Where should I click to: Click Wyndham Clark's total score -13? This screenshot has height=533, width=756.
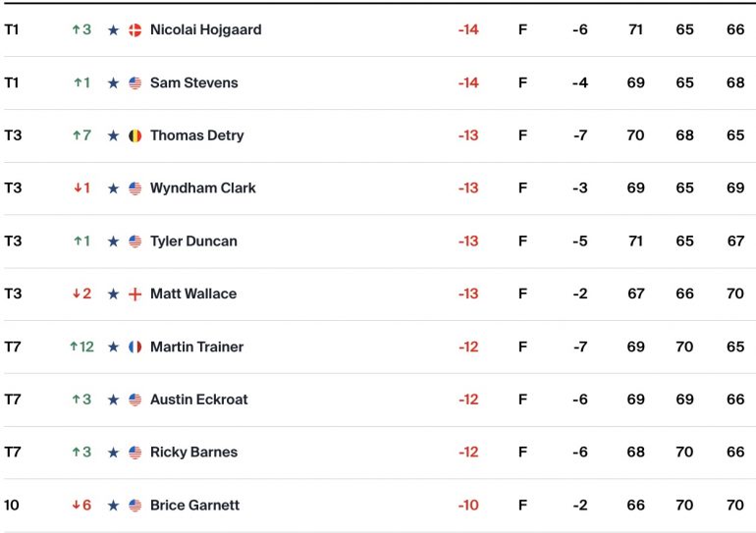coord(468,187)
